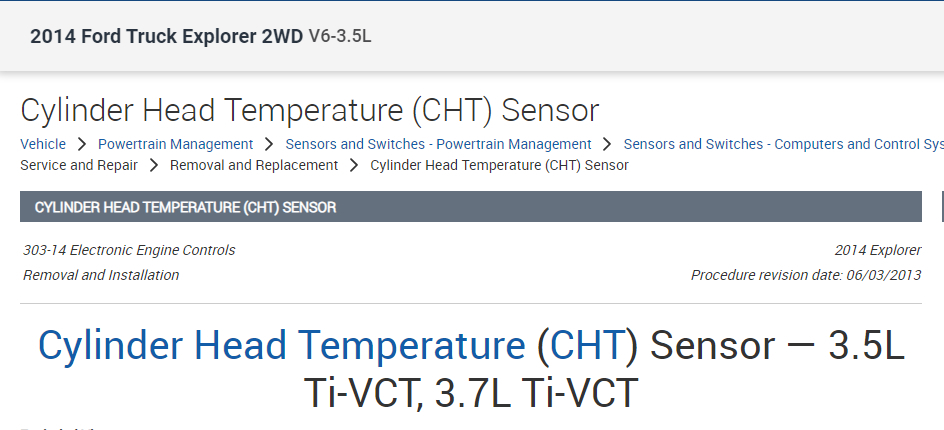The image size is (944, 430).
Task: Navigate to Removal and Replacement breadcrumb
Action: tap(254, 165)
